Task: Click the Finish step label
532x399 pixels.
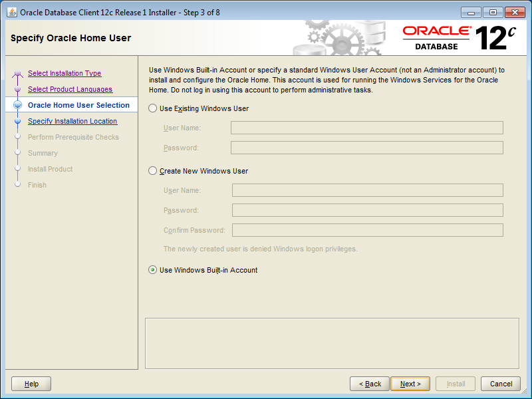Action: [37, 185]
